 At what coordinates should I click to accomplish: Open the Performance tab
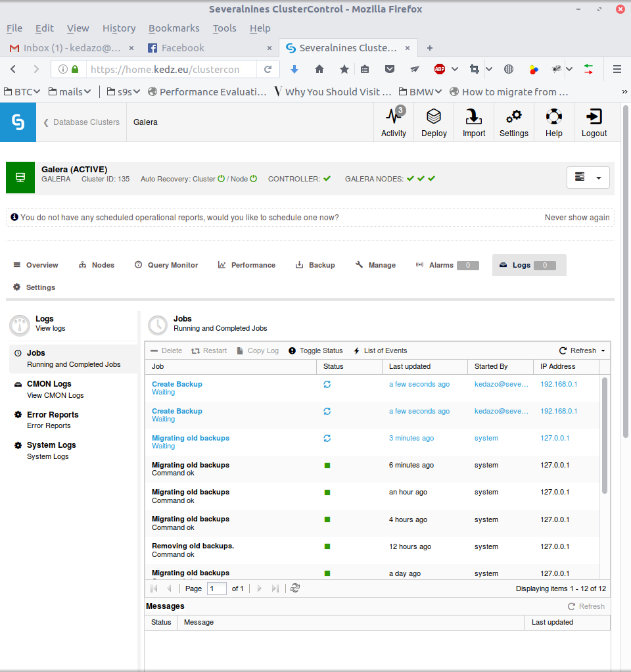[246, 265]
